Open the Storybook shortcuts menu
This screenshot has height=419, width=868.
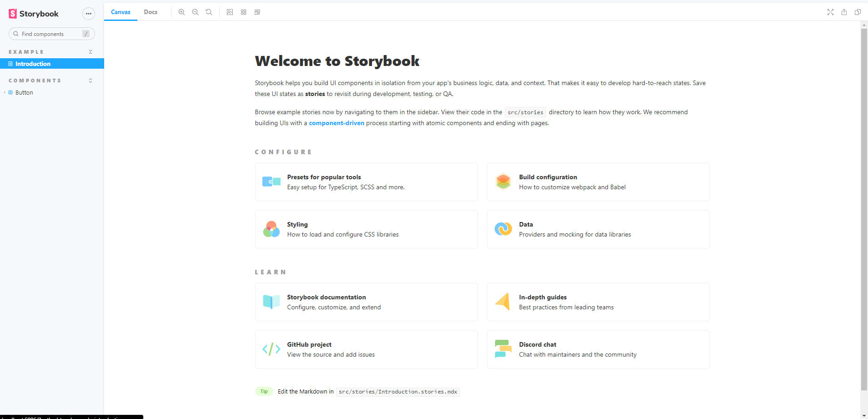(x=88, y=14)
